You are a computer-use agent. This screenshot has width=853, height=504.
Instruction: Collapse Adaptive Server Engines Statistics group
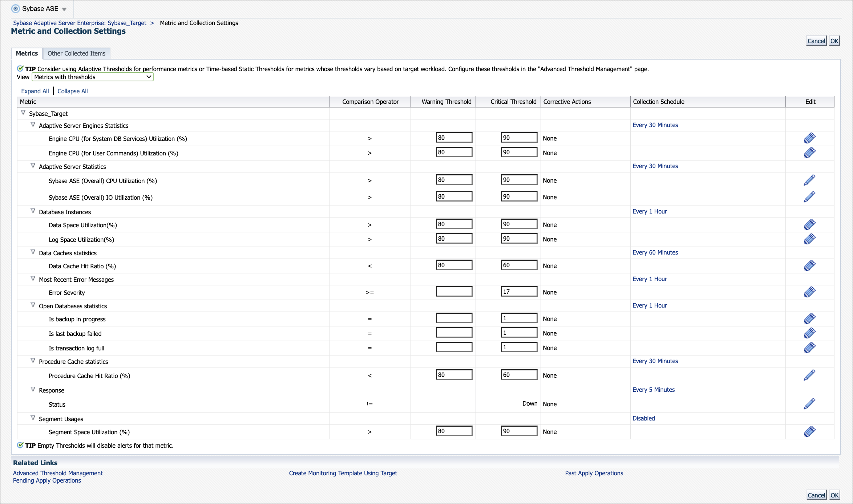click(33, 125)
